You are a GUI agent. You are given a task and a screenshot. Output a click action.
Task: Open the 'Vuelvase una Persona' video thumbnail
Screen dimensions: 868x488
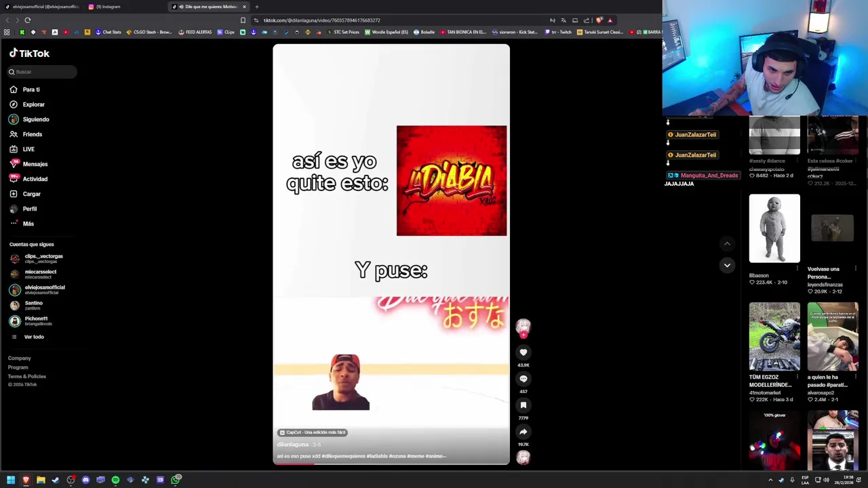click(833, 228)
